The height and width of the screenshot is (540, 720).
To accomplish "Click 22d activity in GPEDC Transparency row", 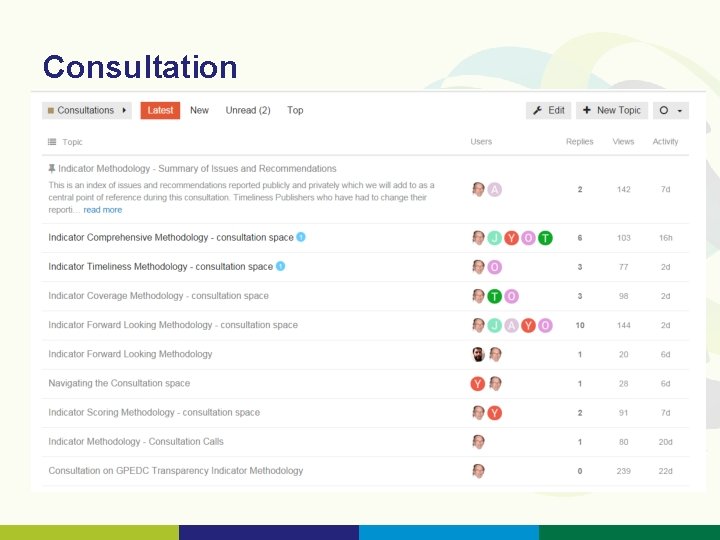I will [x=665, y=471].
